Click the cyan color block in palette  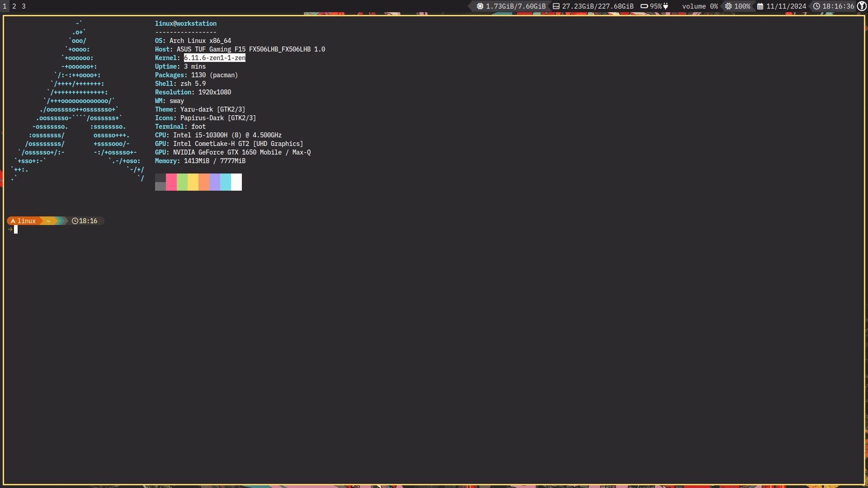pos(226,182)
